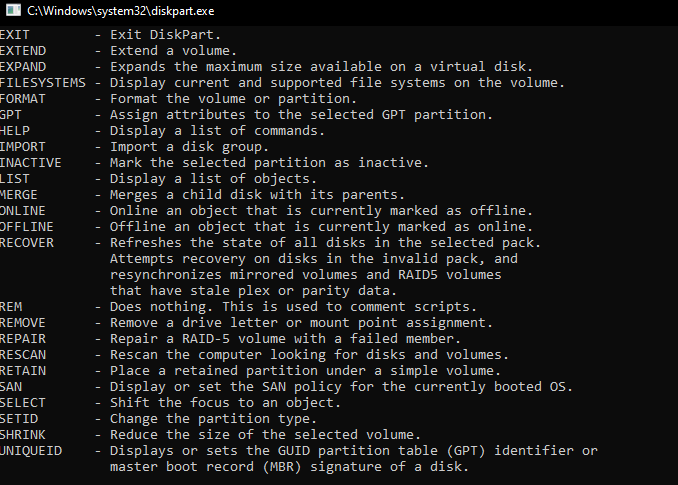678x485 pixels.
Task: Click the text "Display a list of commands."
Action: click(216, 130)
